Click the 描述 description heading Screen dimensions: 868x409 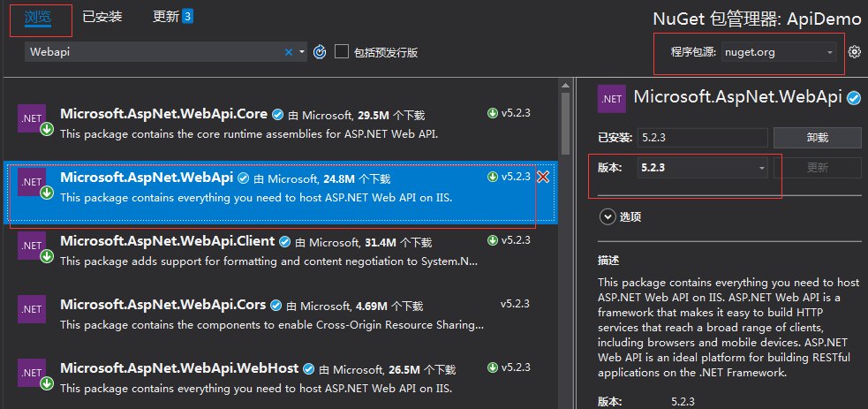pyautogui.click(x=608, y=260)
